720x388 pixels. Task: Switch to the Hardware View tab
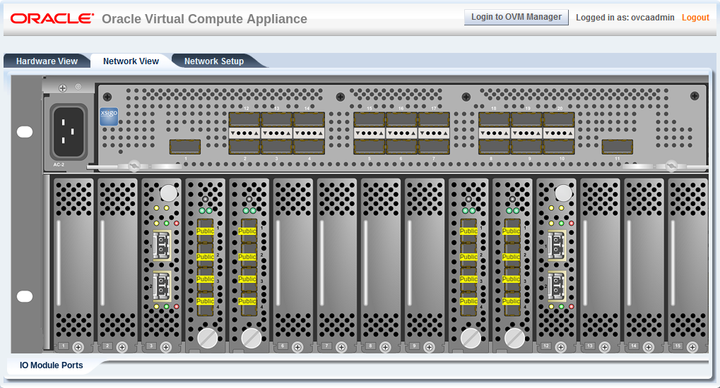click(46, 61)
